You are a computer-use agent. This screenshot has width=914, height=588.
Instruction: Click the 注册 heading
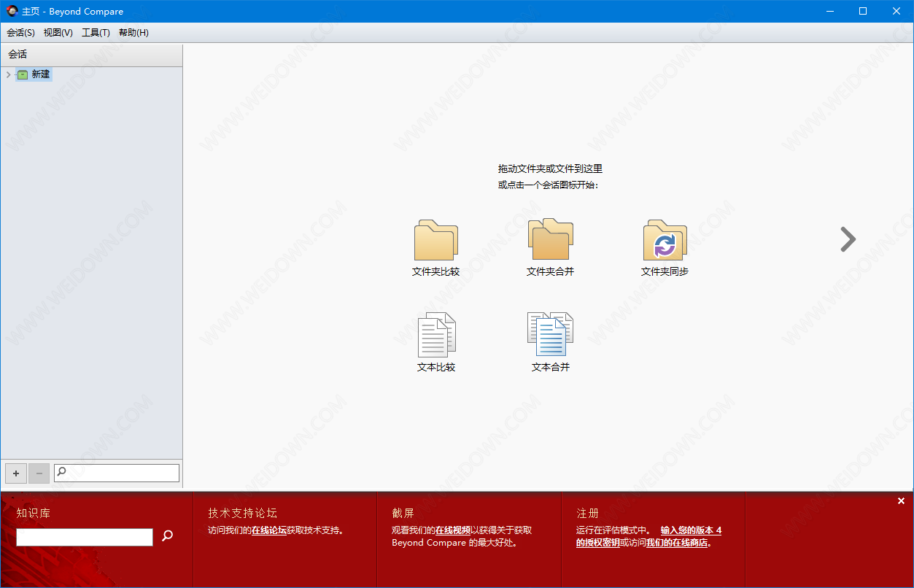point(588,514)
